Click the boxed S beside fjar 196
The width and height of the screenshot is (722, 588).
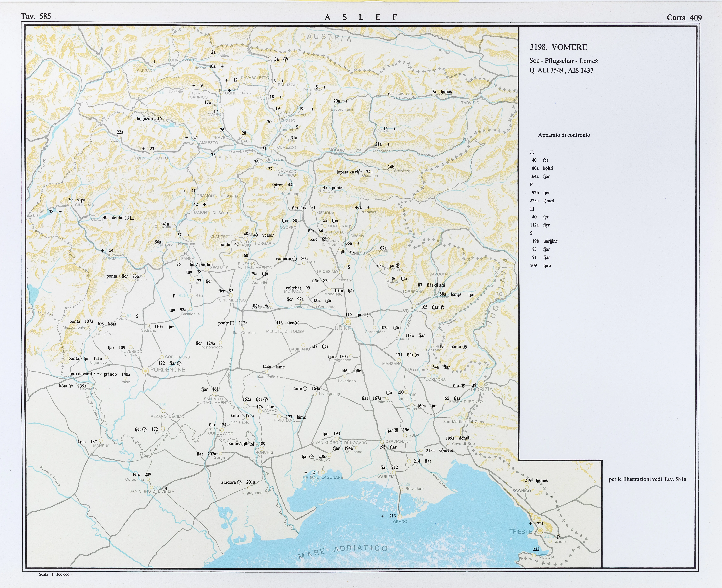click(x=396, y=430)
